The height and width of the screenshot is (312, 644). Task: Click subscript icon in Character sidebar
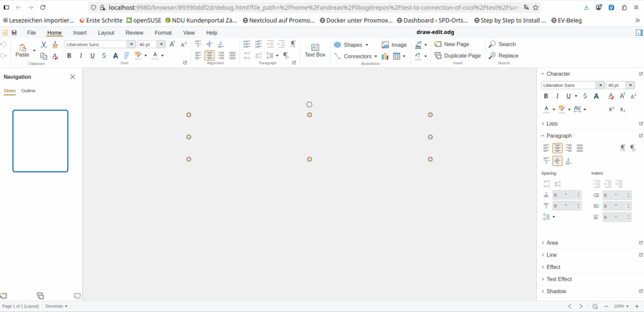pos(623,109)
